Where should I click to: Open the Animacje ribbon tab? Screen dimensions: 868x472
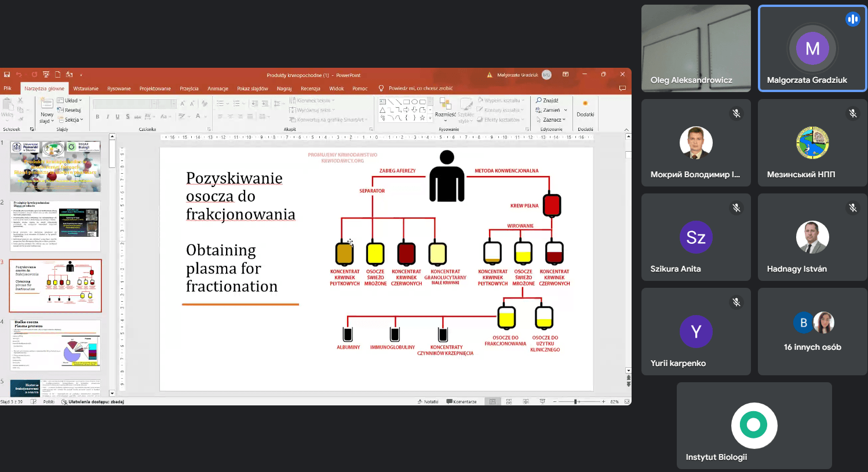[218, 89]
